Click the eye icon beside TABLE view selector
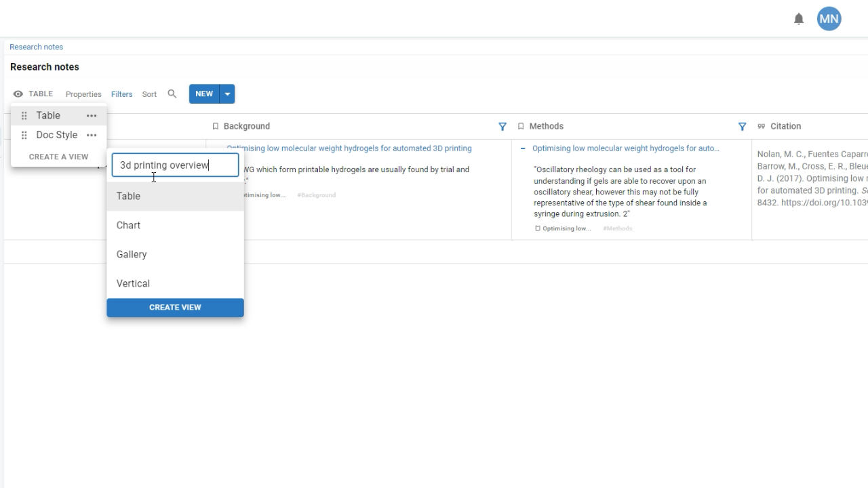Screen dimensions: 868x488 pyautogui.click(x=18, y=94)
